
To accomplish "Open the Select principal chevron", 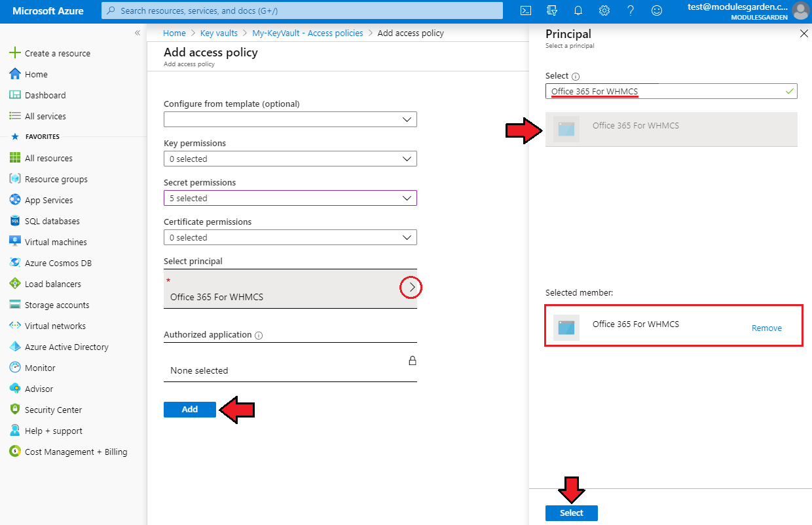I will 412,287.
